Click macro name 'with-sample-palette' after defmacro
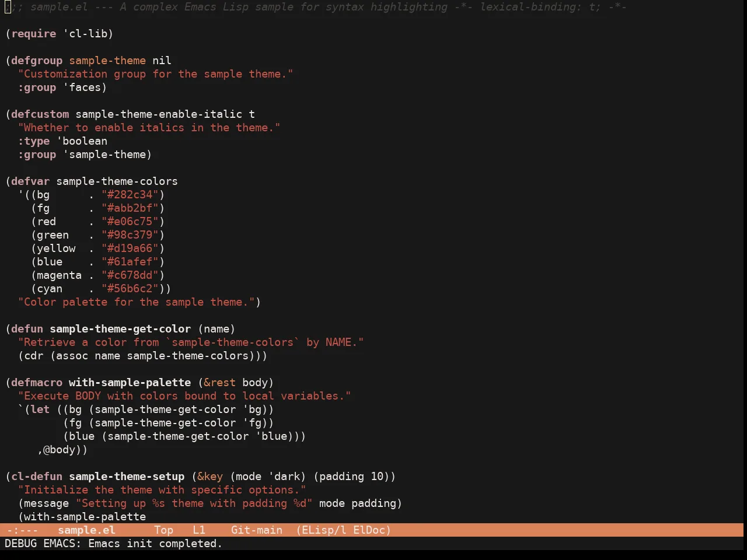The width and height of the screenshot is (747, 560). (130, 383)
